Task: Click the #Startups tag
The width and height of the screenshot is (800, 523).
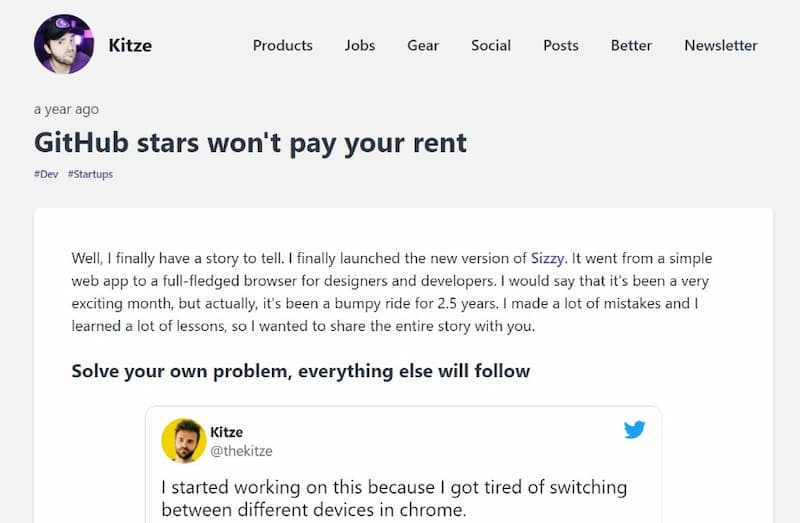Action: click(x=90, y=174)
